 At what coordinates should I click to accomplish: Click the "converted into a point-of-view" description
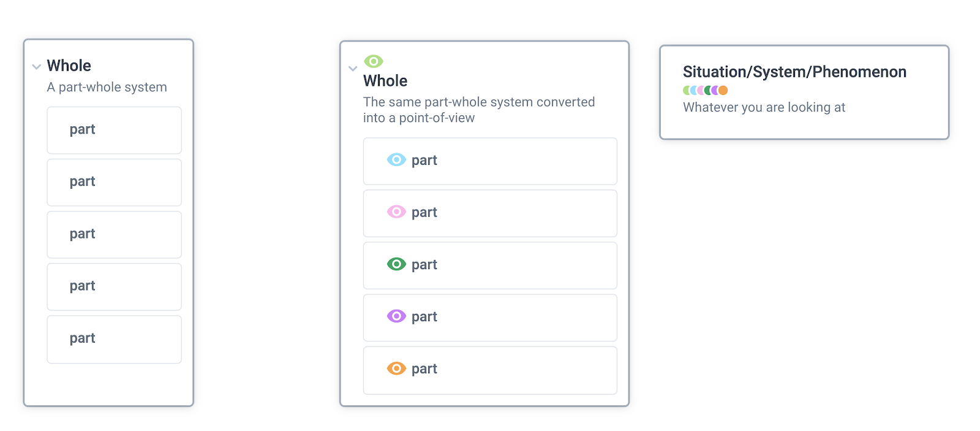pos(478,110)
